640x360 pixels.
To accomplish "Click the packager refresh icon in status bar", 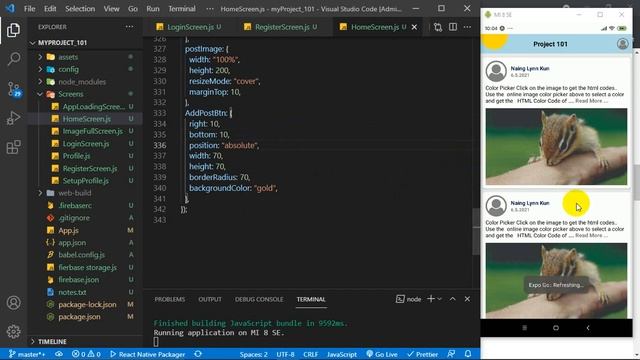I will [198, 354].
